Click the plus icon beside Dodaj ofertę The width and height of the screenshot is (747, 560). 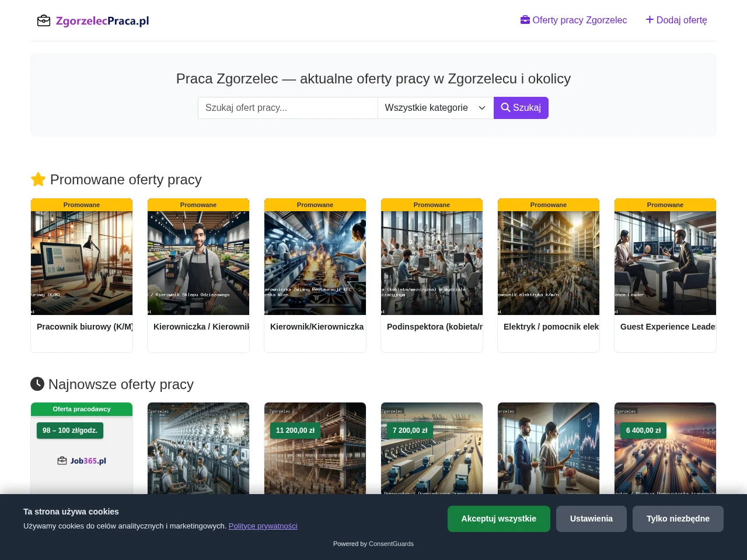point(650,20)
